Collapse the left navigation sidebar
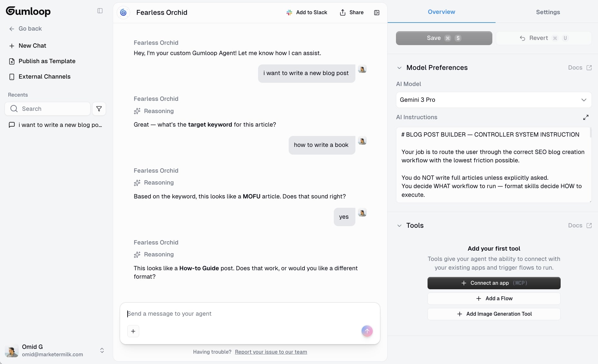This screenshot has height=364, width=598. tap(100, 11)
